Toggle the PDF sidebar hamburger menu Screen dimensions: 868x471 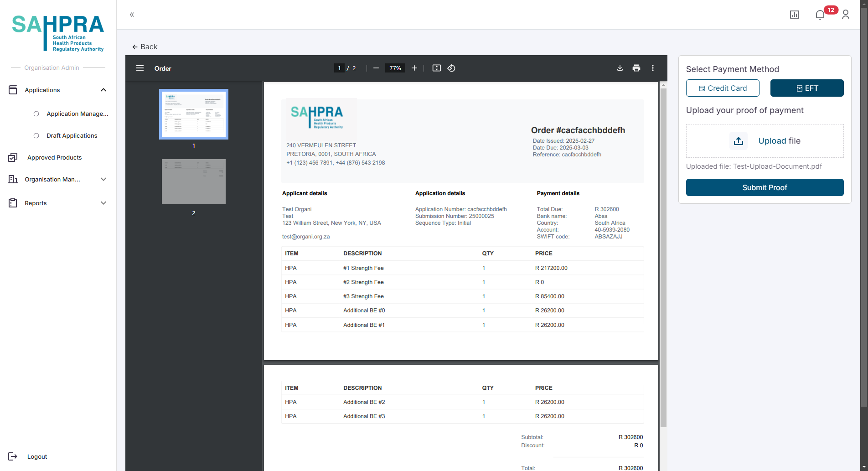(140, 68)
